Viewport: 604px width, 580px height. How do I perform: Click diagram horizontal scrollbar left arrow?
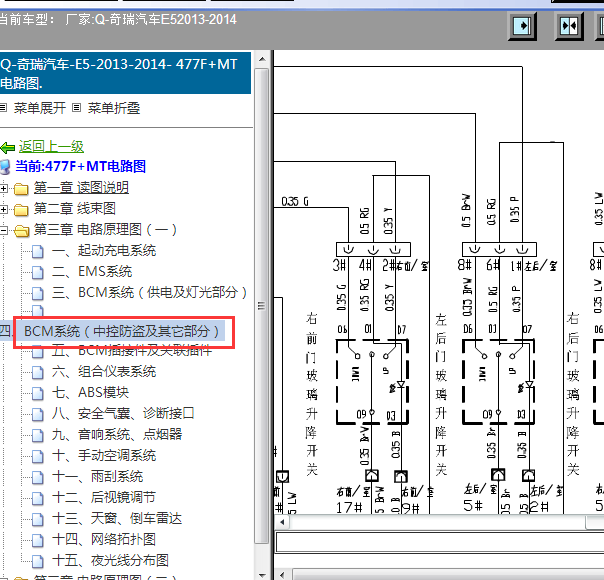tap(282, 522)
